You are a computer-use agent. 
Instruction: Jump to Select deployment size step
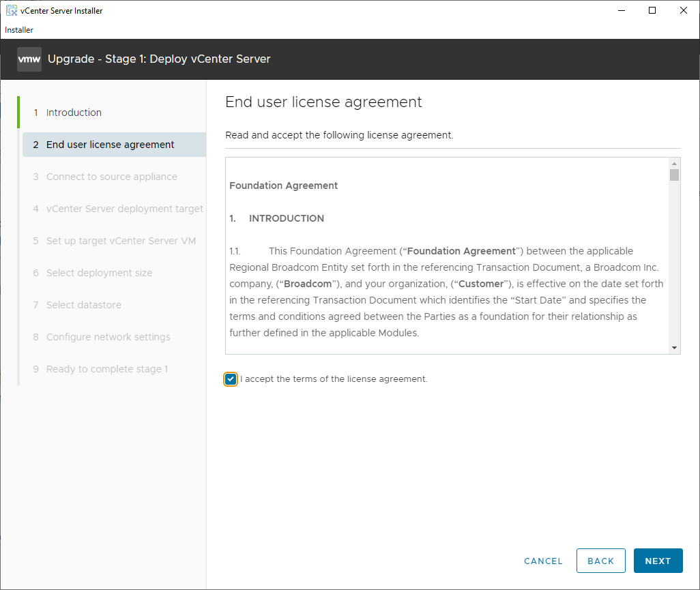click(x=99, y=273)
